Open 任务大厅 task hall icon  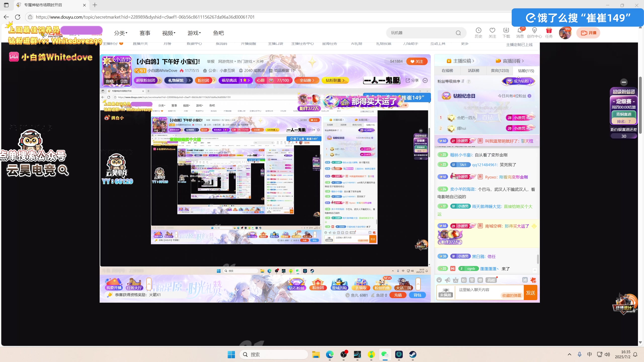[x=134, y=284]
